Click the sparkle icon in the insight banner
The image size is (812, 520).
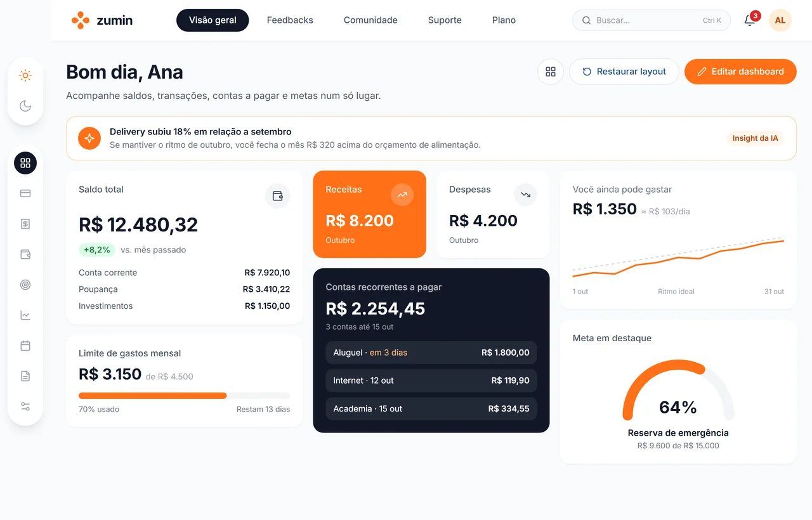89,138
